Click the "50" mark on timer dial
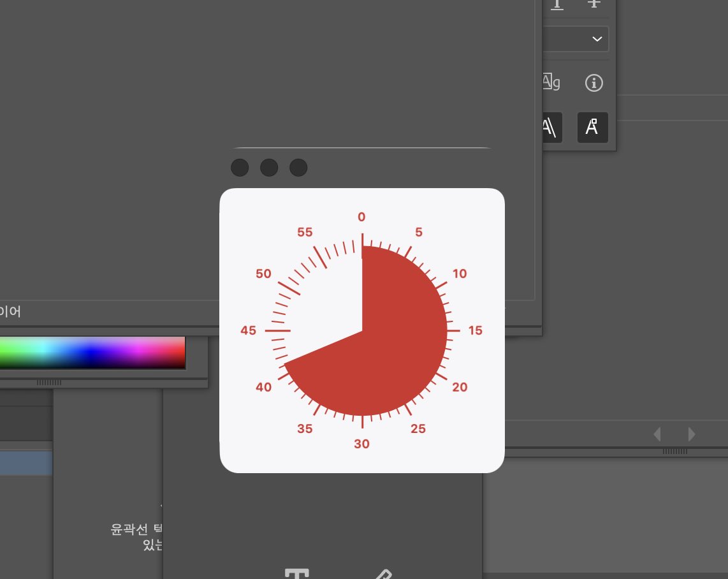The width and height of the screenshot is (728, 579). coord(264,274)
